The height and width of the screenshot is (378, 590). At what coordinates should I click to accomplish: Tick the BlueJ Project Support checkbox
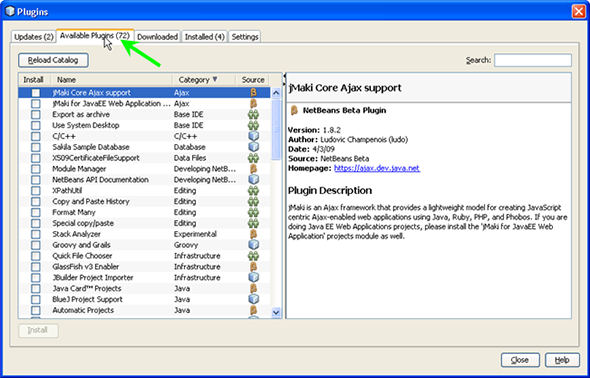coord(36,300)
